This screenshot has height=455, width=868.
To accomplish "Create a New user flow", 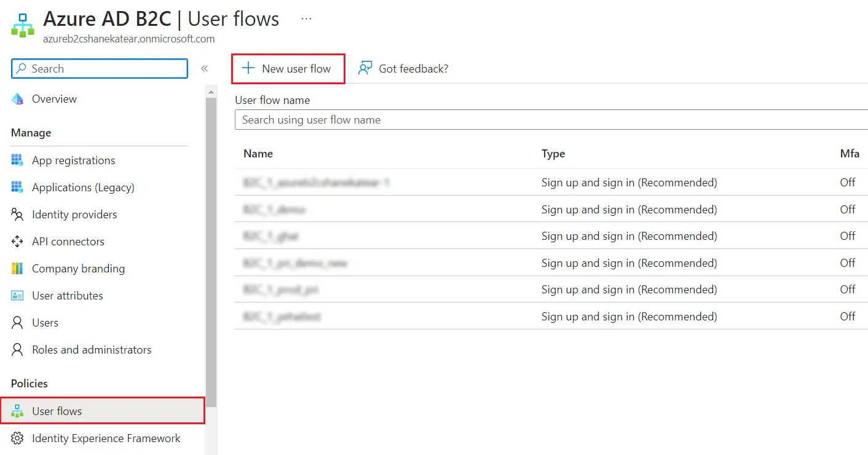I will point(288,69).
